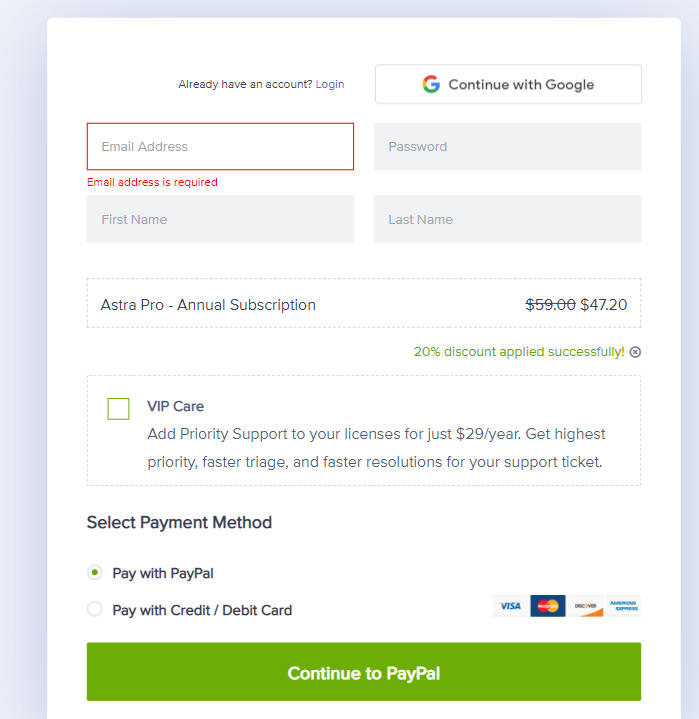
Task: Click the 20% discount applied message
Action: [x=519, y=352]
